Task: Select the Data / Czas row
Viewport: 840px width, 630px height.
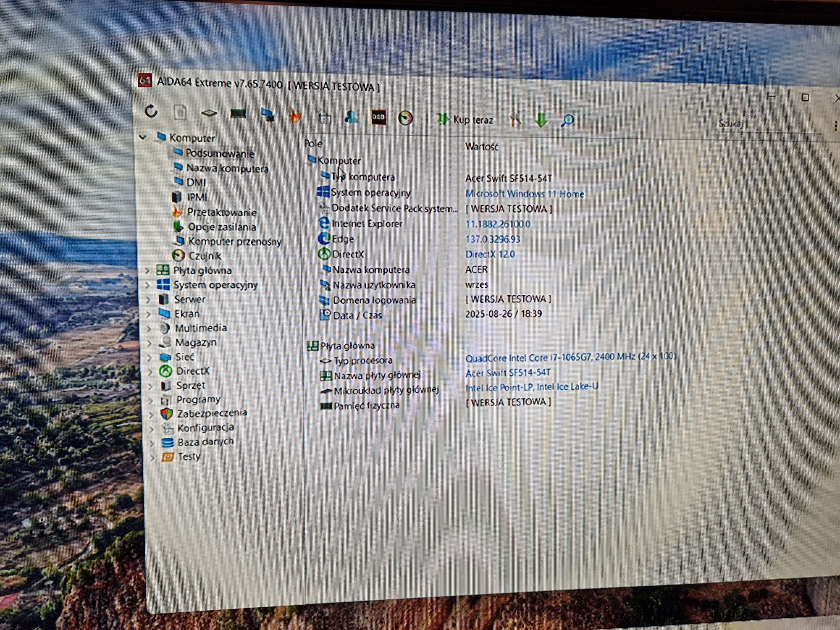Action: click(x=431, y=315)
